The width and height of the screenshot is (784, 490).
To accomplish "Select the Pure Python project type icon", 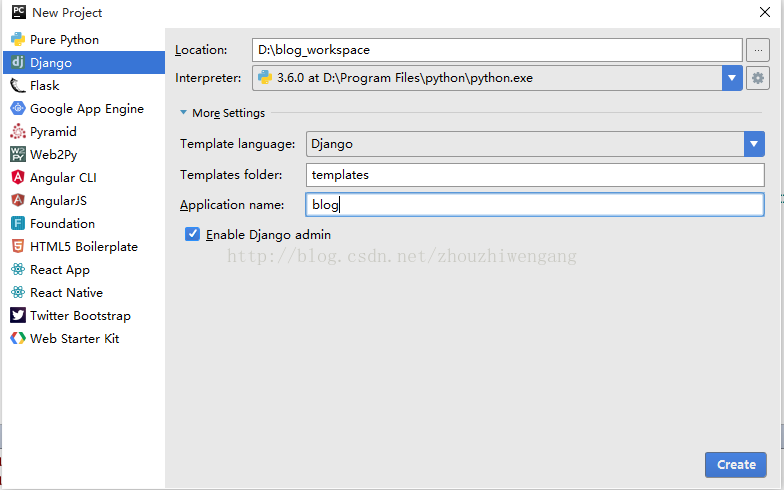I will pyautogui.click(x=18, y=40).
